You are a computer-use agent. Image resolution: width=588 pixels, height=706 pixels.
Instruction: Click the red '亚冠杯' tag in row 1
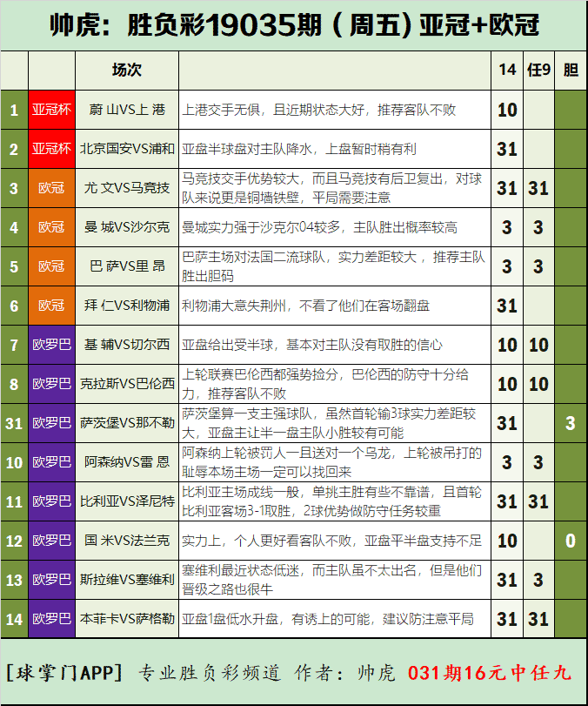(51, 110)
